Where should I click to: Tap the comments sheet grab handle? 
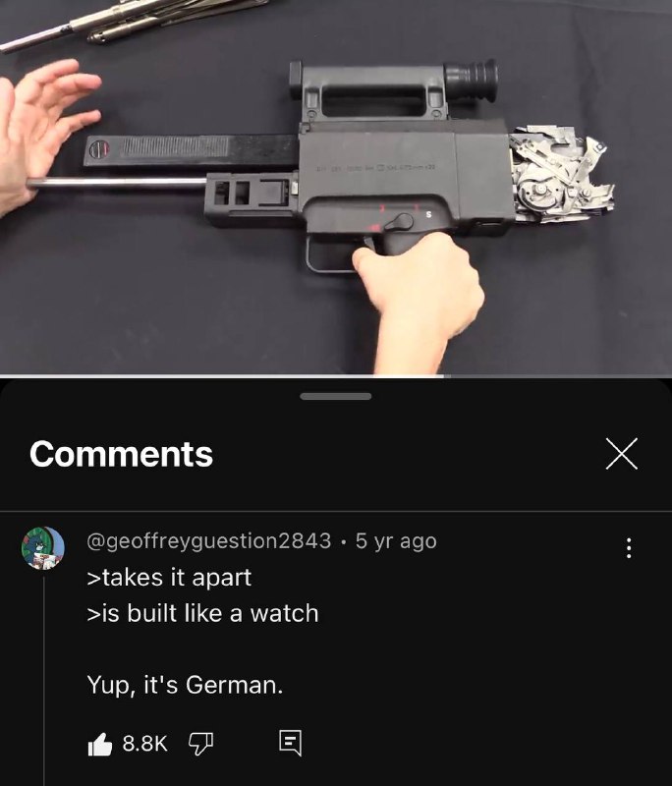pyautogui.click(x=336, y=397)
